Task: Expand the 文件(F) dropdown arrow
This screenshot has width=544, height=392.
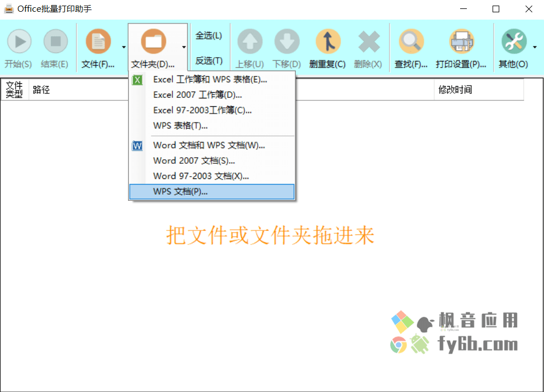Action: point(124,47)
